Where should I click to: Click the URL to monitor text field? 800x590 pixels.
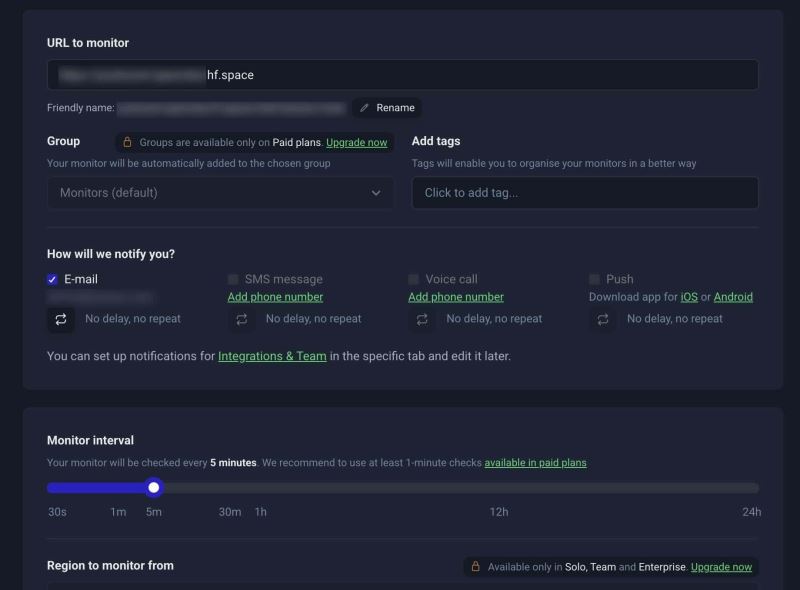coord(402,75)
